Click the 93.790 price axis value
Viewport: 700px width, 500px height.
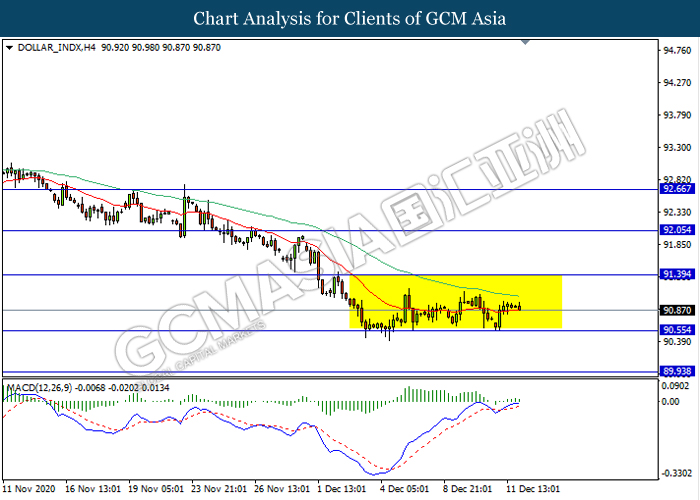coord(677,115)
